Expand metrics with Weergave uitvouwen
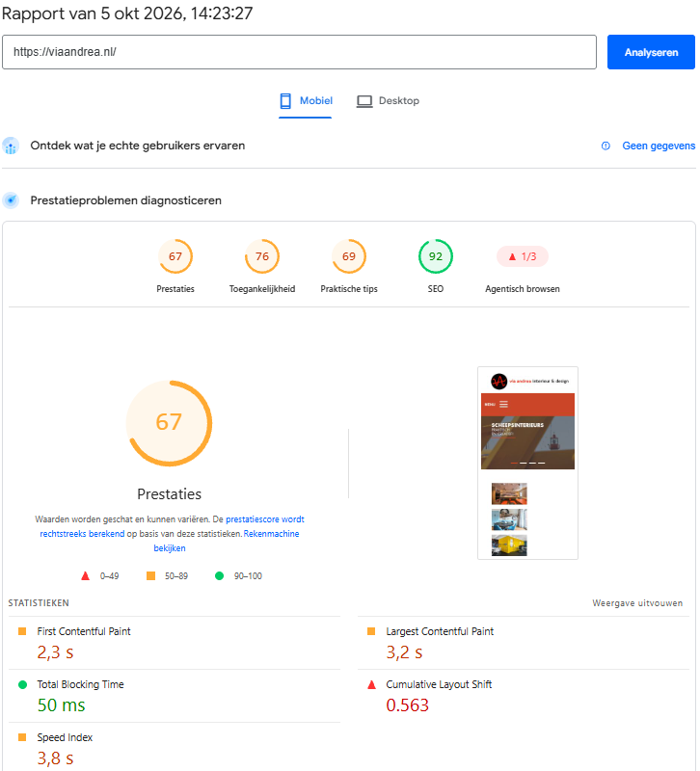 (x=637, y=603)
